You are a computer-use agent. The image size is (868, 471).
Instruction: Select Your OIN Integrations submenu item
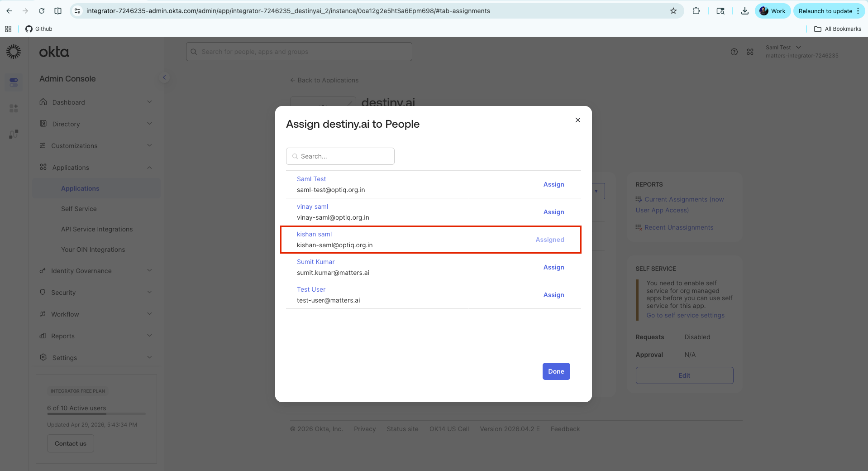point(93,250)
